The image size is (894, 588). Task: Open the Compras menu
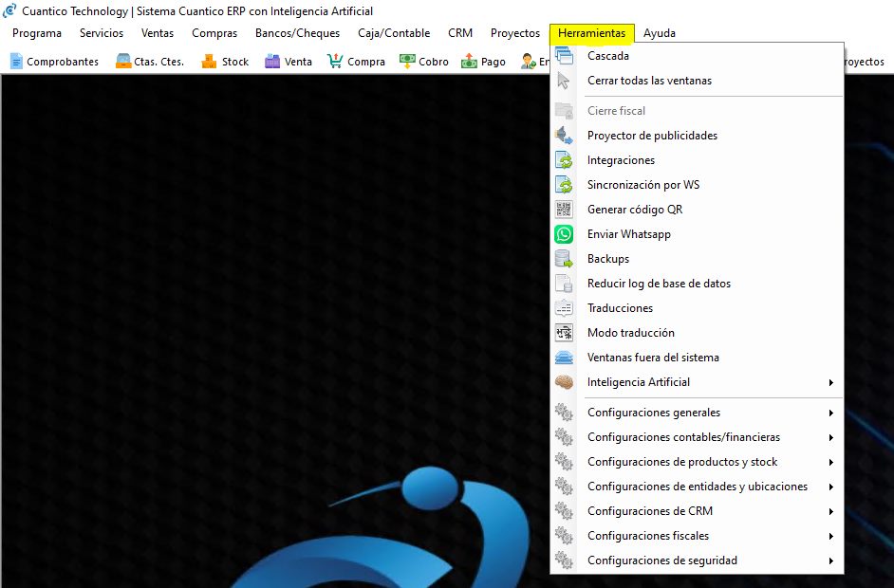(214, 33)
